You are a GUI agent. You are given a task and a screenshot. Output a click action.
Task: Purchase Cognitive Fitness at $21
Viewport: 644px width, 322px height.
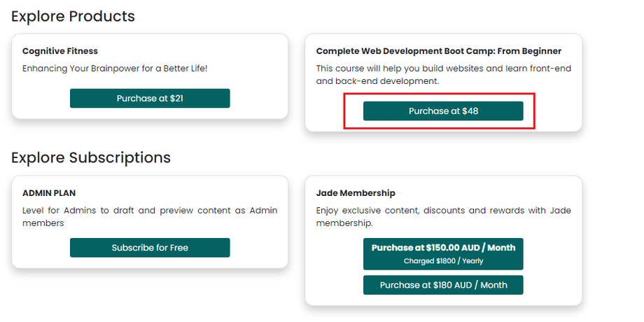coord(150,99)
